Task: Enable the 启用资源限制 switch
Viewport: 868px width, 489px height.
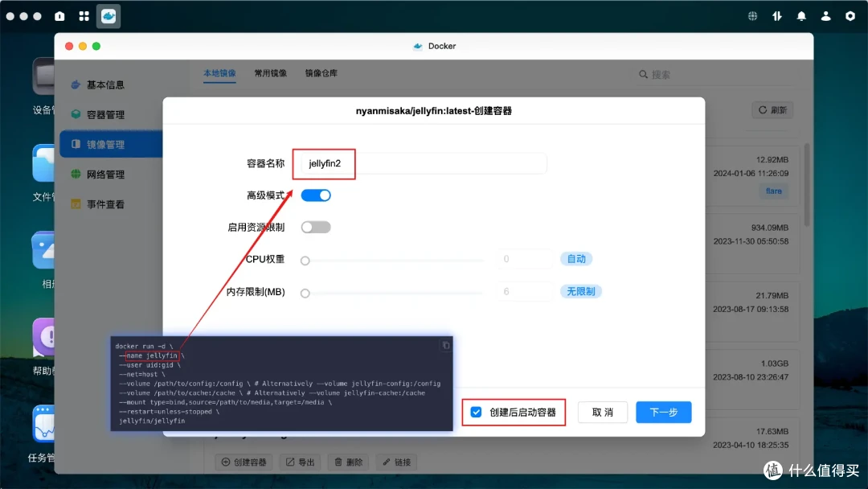Action: coord(316,227)
